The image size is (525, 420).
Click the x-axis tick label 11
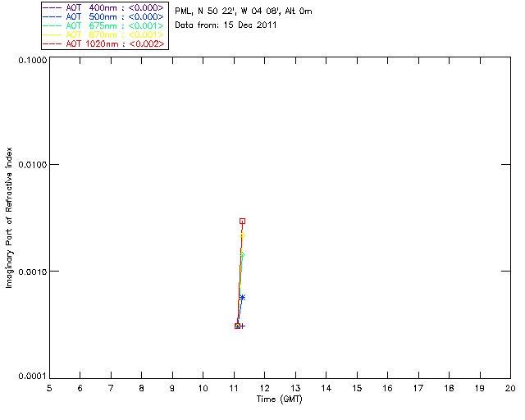(234, 388)
